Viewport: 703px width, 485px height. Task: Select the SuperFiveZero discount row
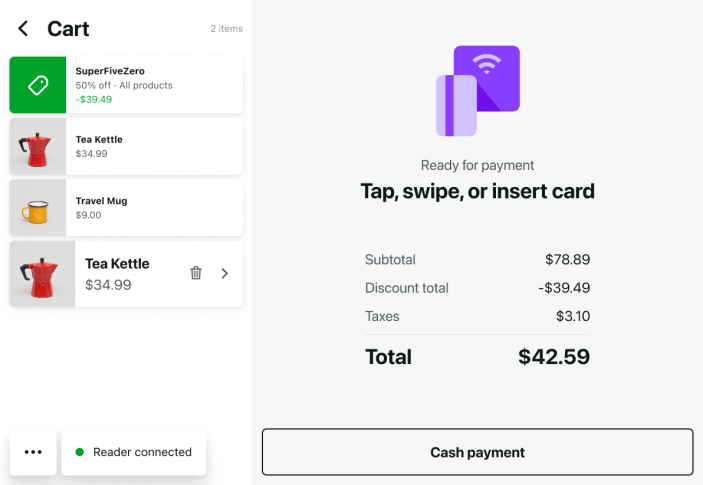[x=154, y=85]
